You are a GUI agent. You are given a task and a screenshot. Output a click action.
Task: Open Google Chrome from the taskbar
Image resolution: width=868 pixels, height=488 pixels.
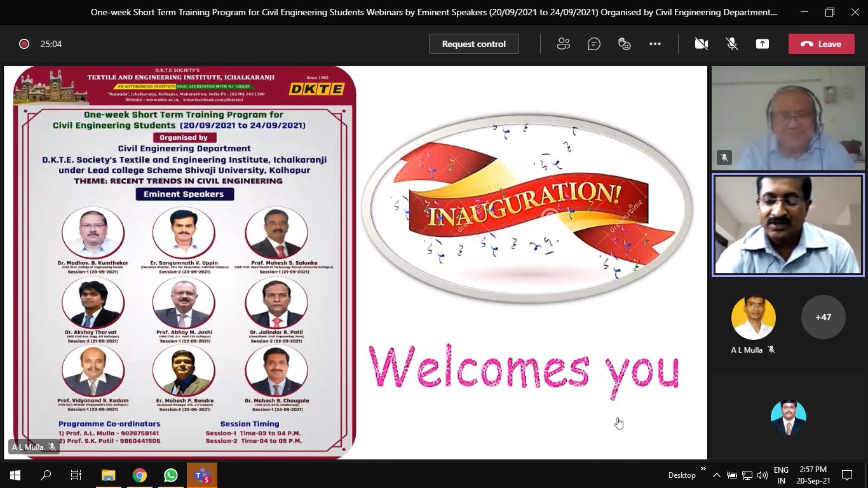139,475
